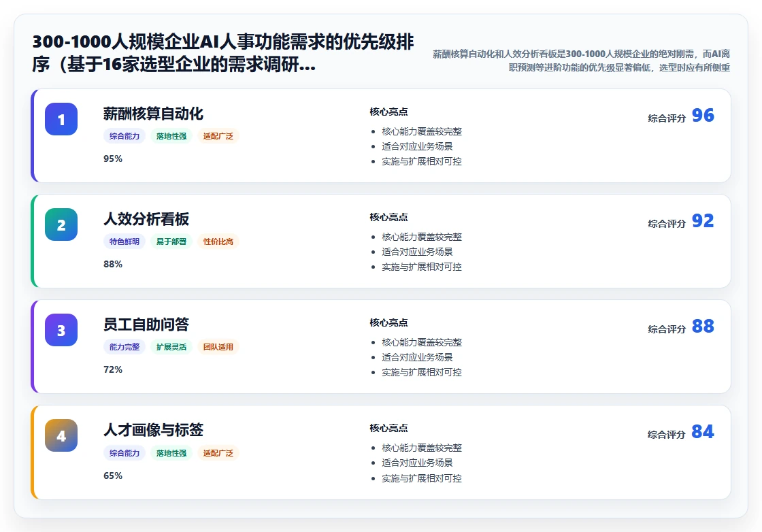
Task: Click the rank 4 number badge
Action: (61, 435)
